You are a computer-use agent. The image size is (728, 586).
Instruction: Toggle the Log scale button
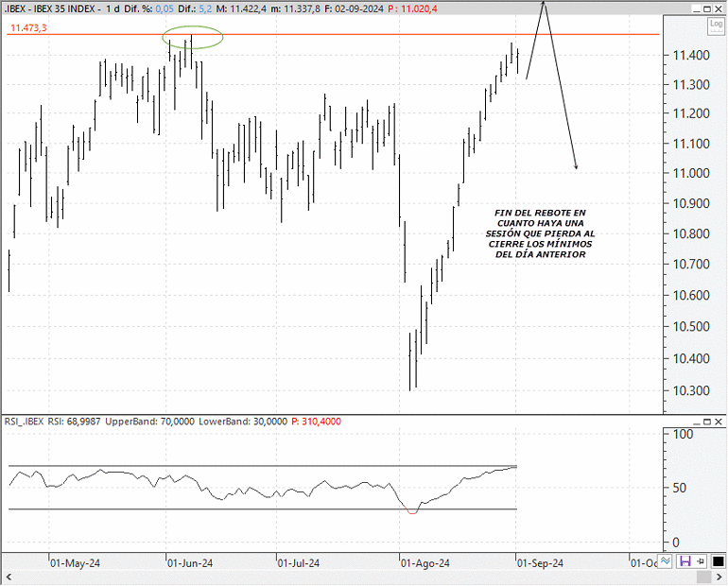point(716,26)
